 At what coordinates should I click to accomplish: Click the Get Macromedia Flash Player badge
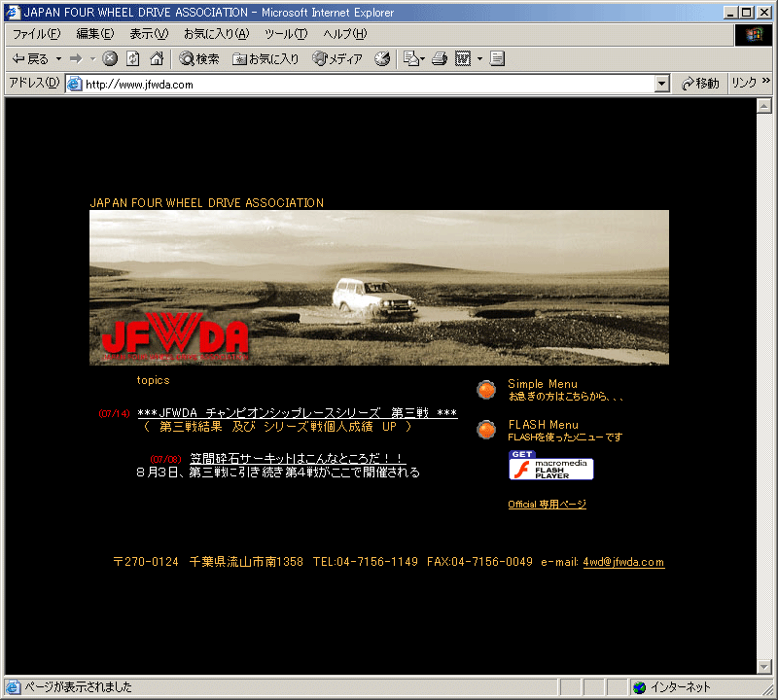point(550,466)
